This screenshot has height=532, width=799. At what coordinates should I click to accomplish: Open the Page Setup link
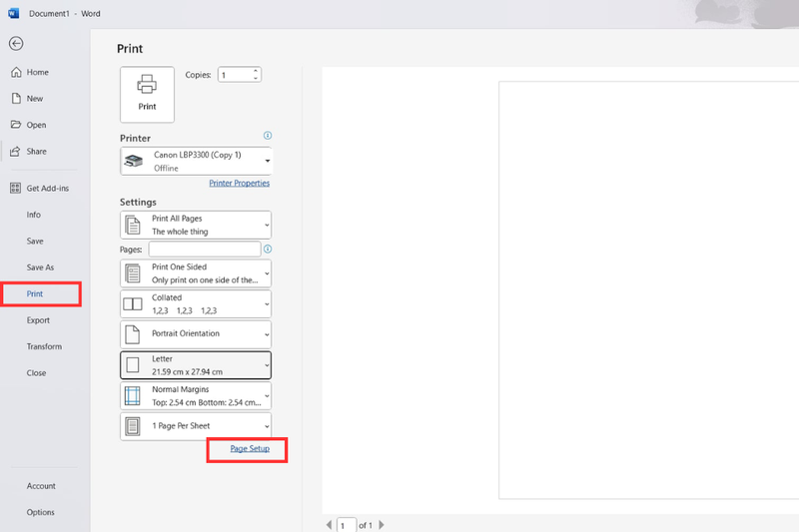pos(250,448)
